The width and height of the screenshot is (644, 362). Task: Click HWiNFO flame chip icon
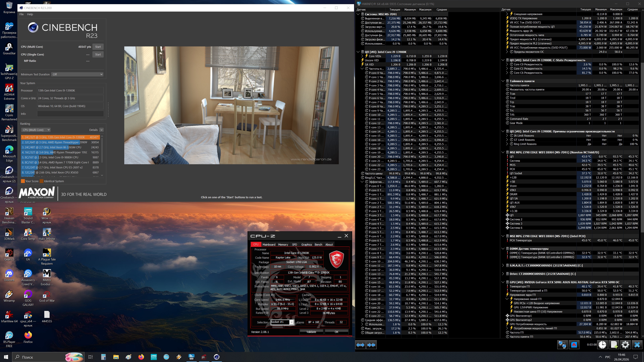pyautogui.click(x=574, y=345)
